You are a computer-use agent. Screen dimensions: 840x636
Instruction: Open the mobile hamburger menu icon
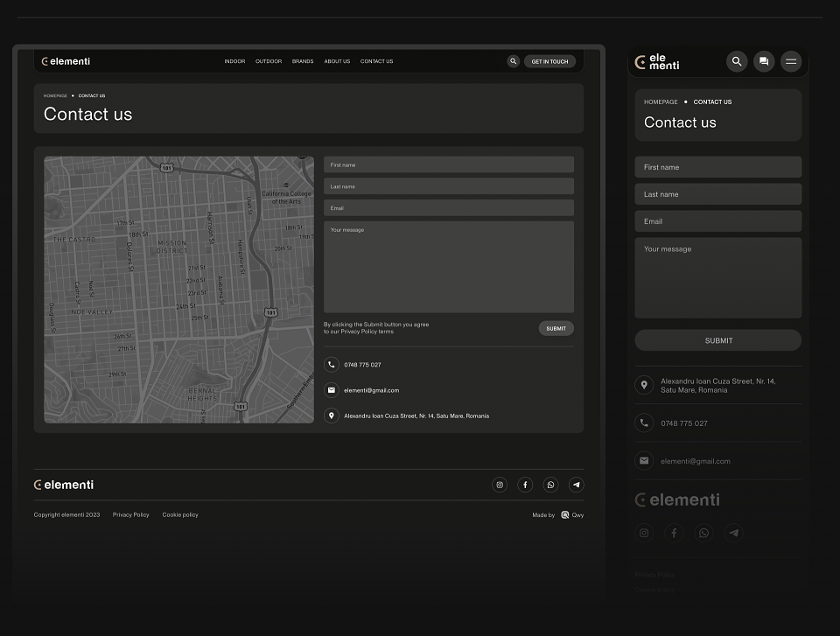click(x=791, y=61)
